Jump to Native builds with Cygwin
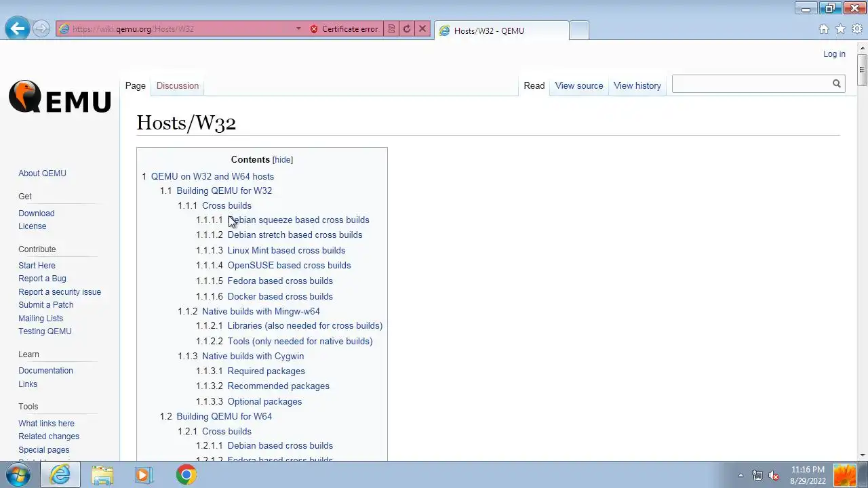This screenshot has width=868, height=488. (253, 357)
